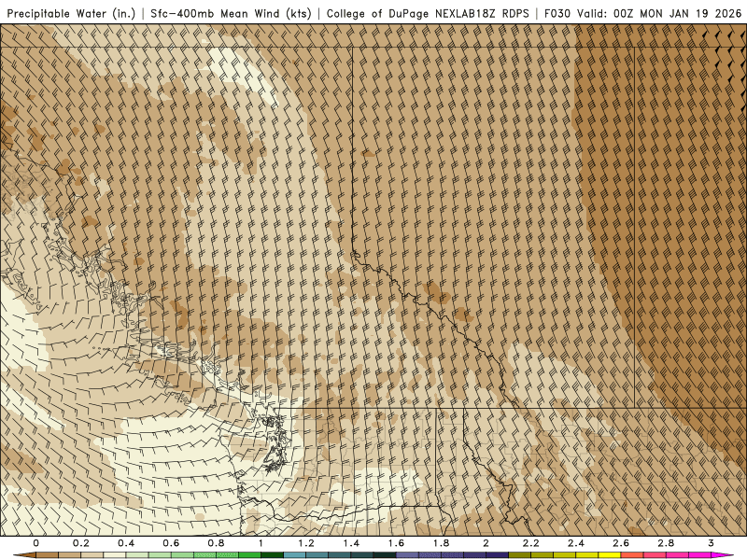
Task: Click the '2.6' colorbar label
Action: pyautogui.click(x=621, y=543)
